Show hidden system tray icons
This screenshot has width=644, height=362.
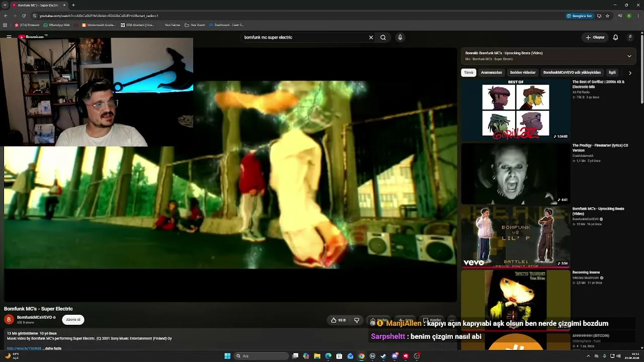point(588,356)
